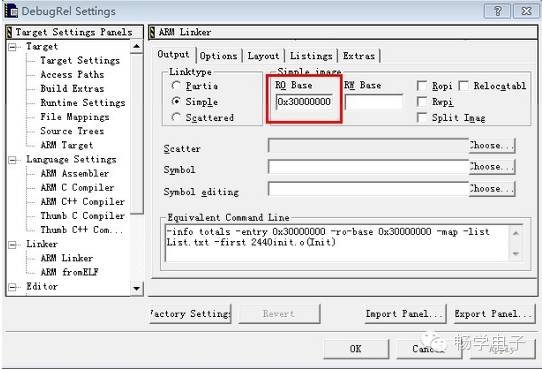Select the ARM Assembler panel
Viewport: 542px width, 370px height.
click(75, 173)
